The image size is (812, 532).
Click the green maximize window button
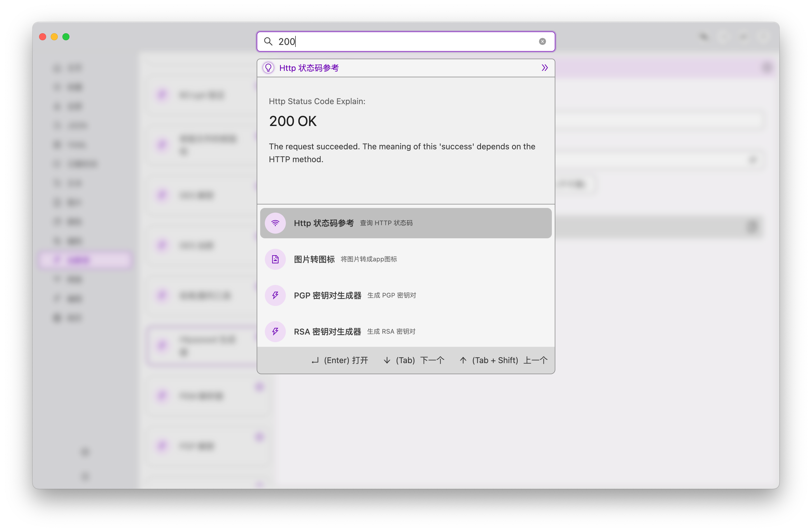[66, 36]
